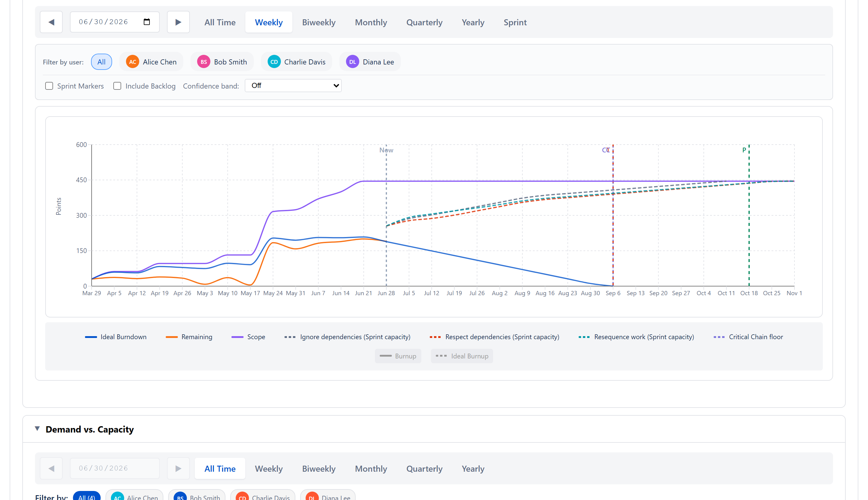The image size is (868, 500).
Task: Click Charlie Davis CD avatar in user filter
Action: click(274, 62)
